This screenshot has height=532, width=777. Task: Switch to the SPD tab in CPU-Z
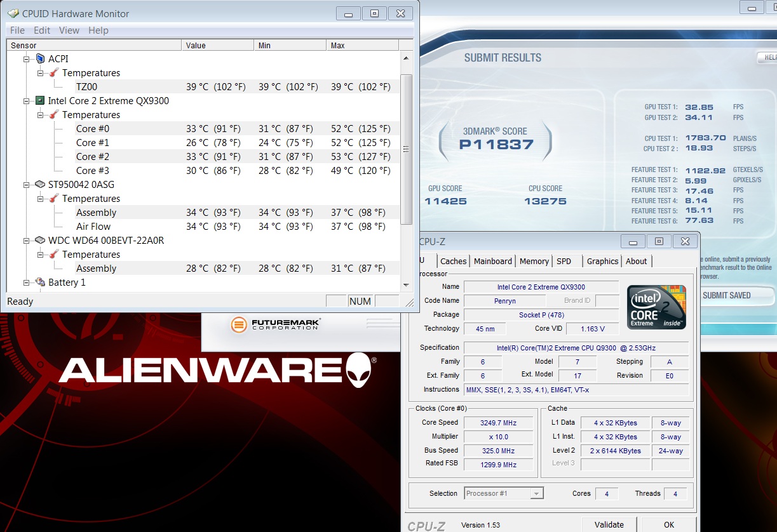tap(564, 261)
